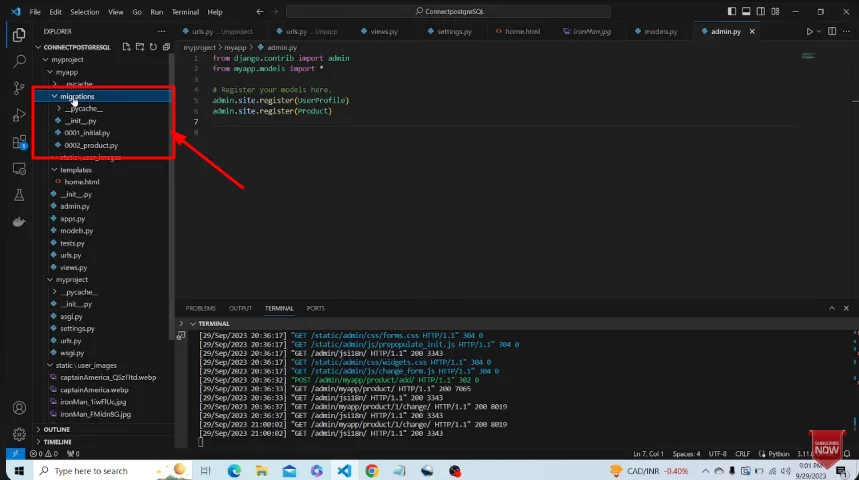This screenshot has width=859, height=480.
Task: Collapse the static\user_images folder at bottom
Action: click(50, 365)
